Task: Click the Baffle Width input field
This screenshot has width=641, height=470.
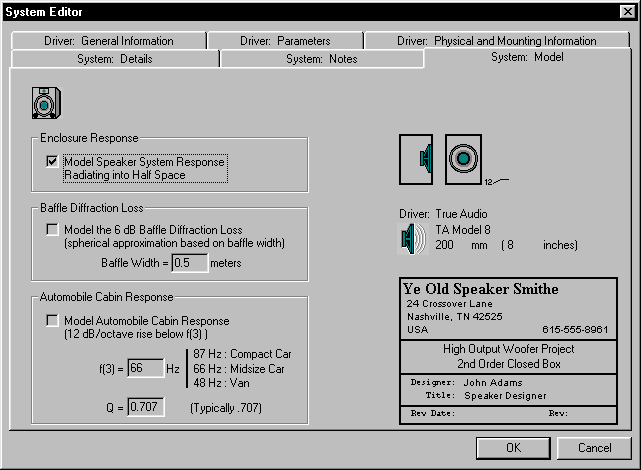Action: [190, 263]
